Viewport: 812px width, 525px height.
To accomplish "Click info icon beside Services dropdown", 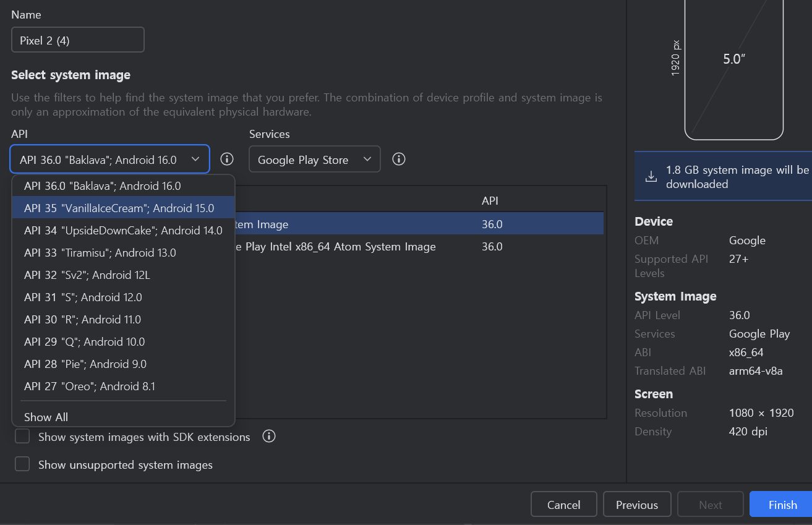I will pyautogui.click(x=399, y=159).
